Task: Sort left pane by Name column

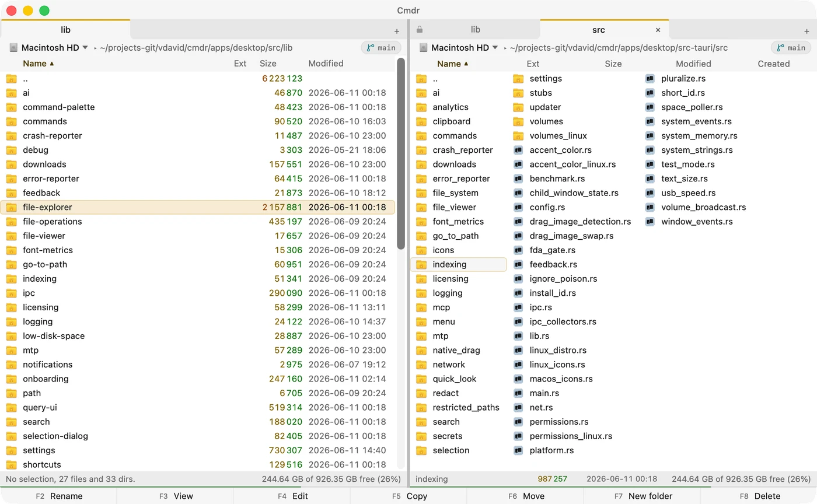Action: coord(39,64)
